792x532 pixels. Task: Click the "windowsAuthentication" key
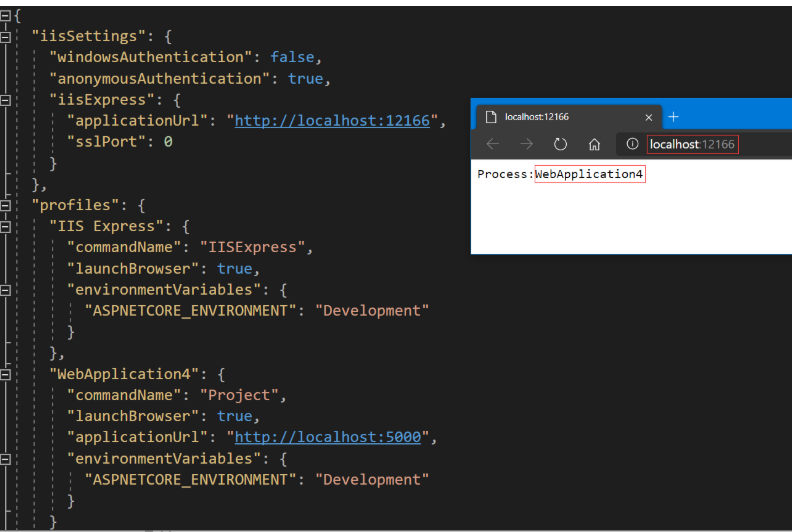(x=151, y=57)
